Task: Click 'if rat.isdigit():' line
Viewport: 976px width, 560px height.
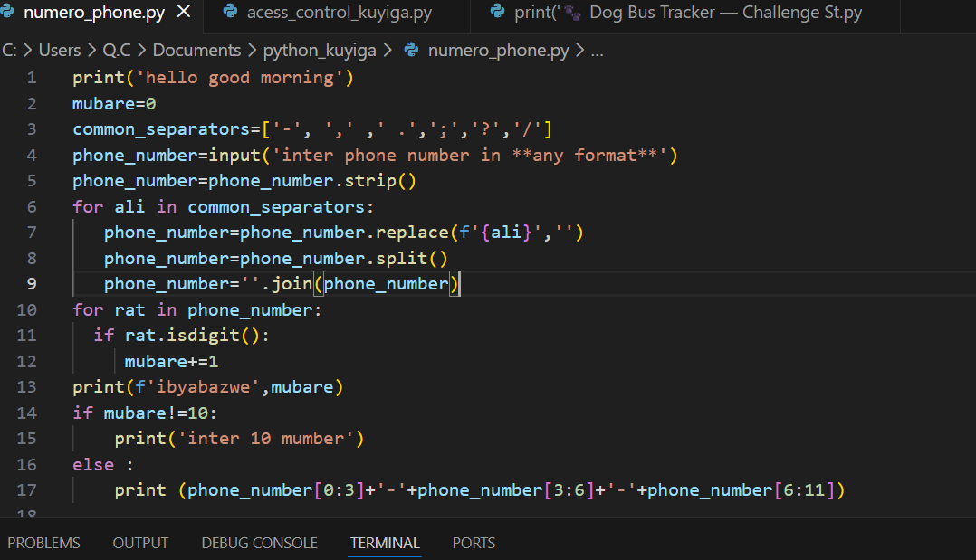Action: pos(181,336)
